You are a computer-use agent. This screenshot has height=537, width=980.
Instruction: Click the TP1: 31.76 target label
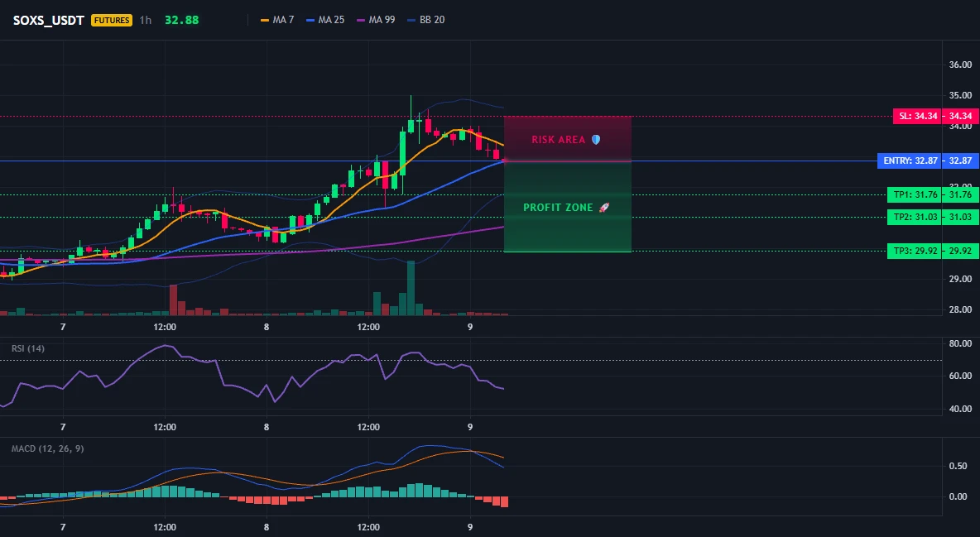pyautogui.click(x=915, y=195)
